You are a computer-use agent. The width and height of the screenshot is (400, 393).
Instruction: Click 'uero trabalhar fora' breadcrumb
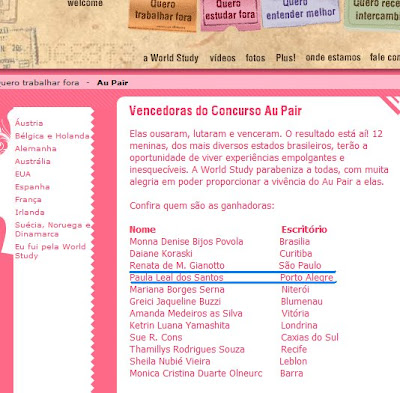[39, 83]
